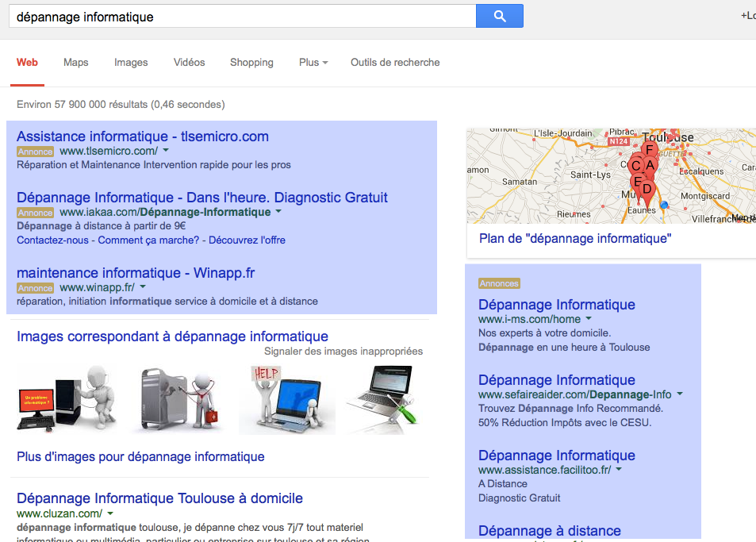Expand arrow next to www.winapp.fr/
756x542 pixels.
click(143, 287)
